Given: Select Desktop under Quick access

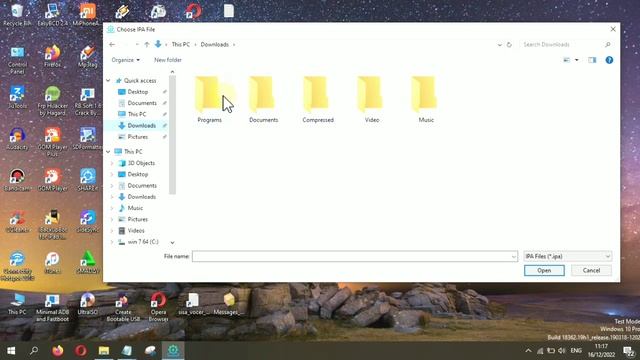Looking at the screenshot, I should (138, 92).
